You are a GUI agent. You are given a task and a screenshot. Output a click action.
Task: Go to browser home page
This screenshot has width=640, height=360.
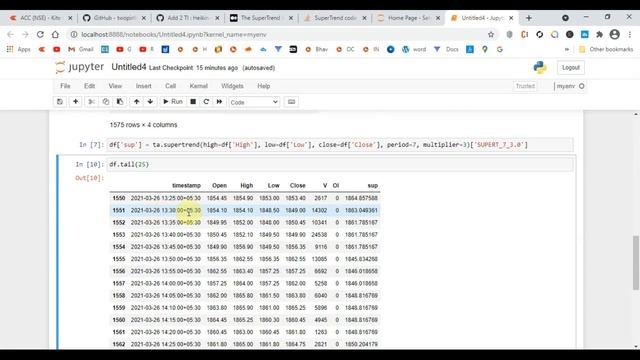[x=55, y=35]
